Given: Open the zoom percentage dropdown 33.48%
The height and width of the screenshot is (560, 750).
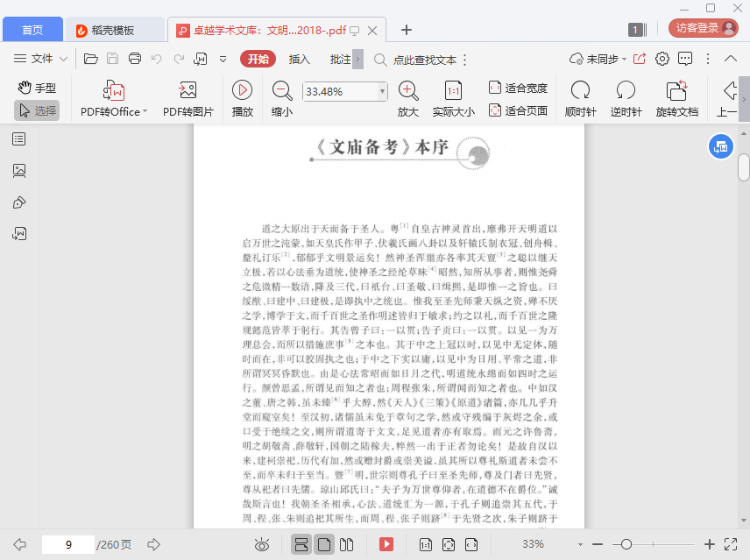Looking at the screenshot, I should pos(382,91).
